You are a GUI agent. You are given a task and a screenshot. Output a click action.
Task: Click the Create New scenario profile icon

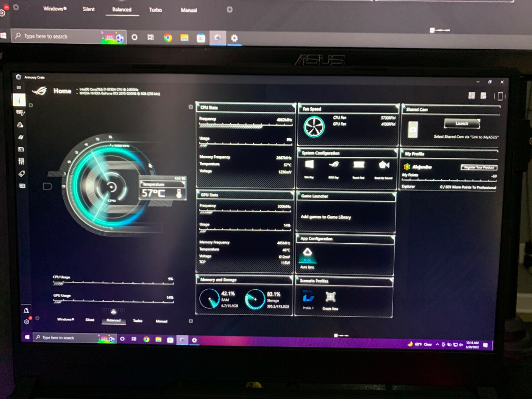point(330,297)
